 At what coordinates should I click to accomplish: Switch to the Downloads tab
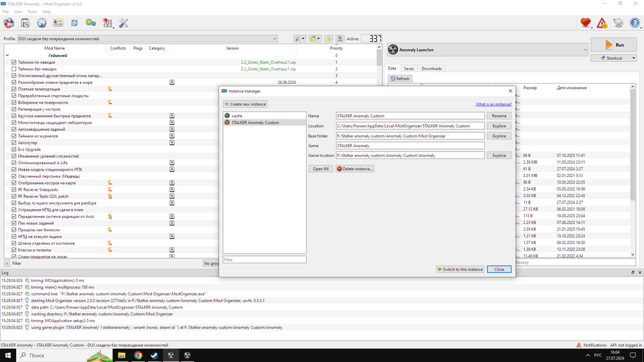click(x=431, y=68)
